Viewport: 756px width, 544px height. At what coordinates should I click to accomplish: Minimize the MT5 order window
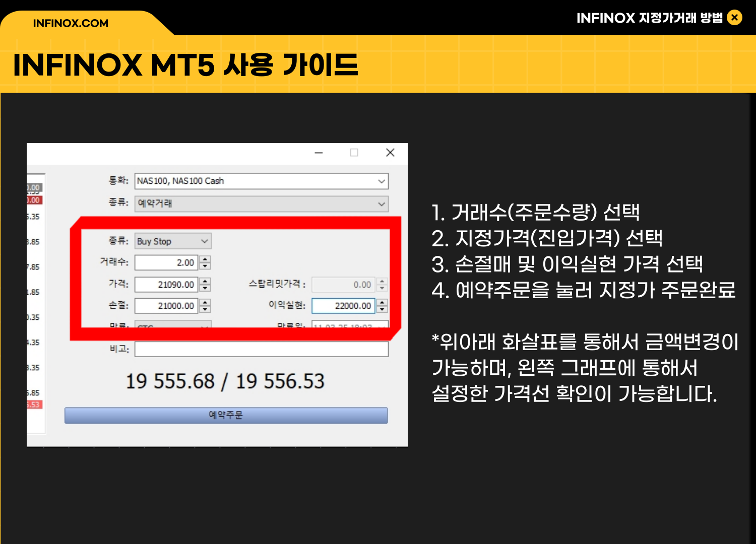pos(319,153)
